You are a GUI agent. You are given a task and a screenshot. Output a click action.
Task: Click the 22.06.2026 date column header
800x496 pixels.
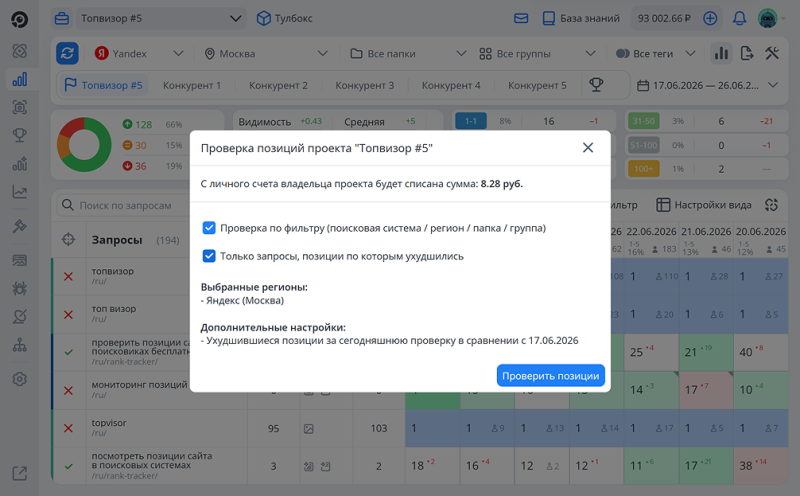[x=651, y=231]
